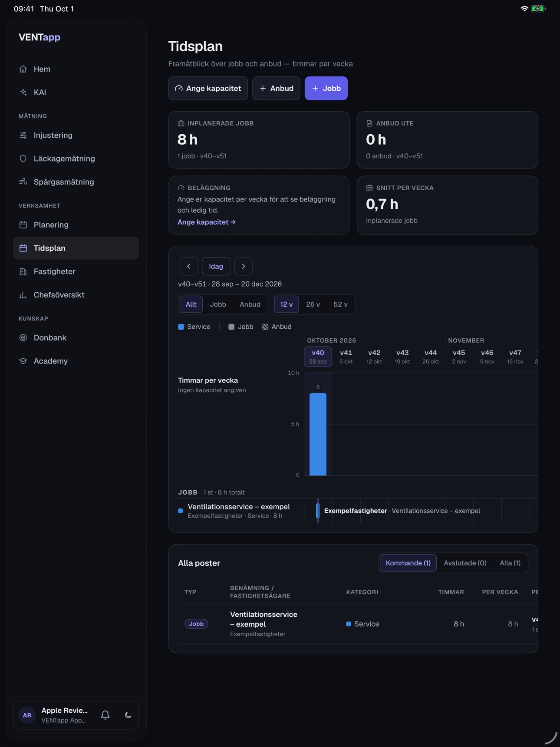Go to next period chevron

click(x=244, y=266)
